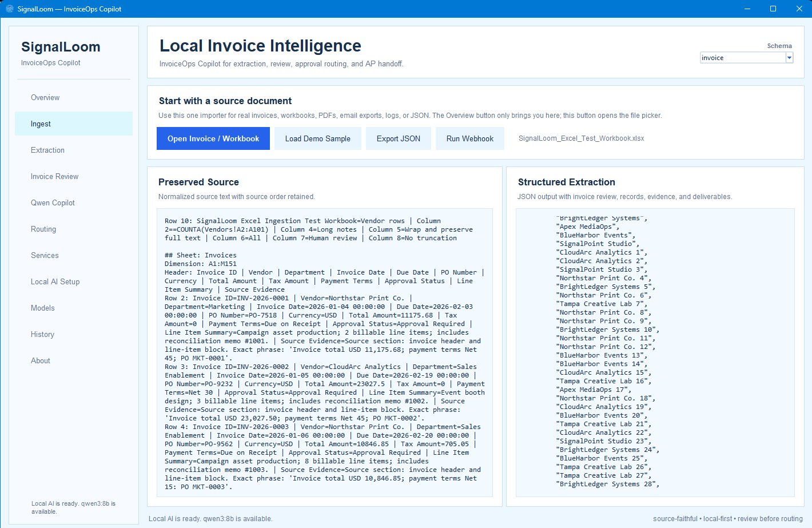Click the Schema label
The image size is (812, 528).
[x=779, y=46]
